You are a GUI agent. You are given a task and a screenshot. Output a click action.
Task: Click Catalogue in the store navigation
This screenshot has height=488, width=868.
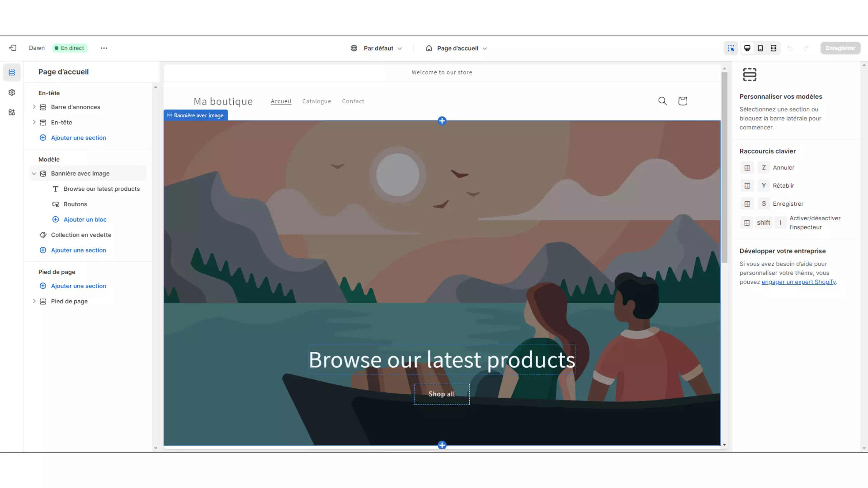316,101
